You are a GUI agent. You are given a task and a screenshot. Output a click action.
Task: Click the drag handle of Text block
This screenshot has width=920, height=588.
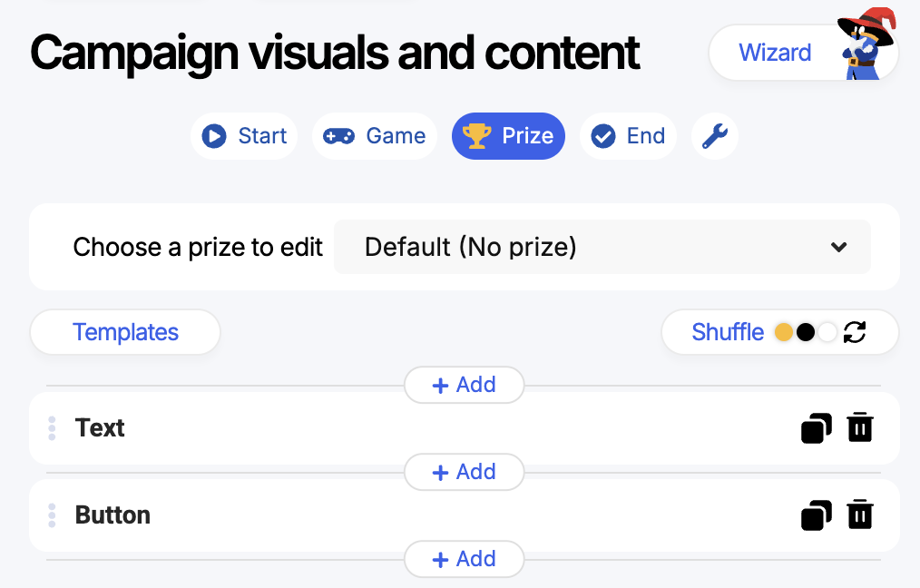pos(52,428)
